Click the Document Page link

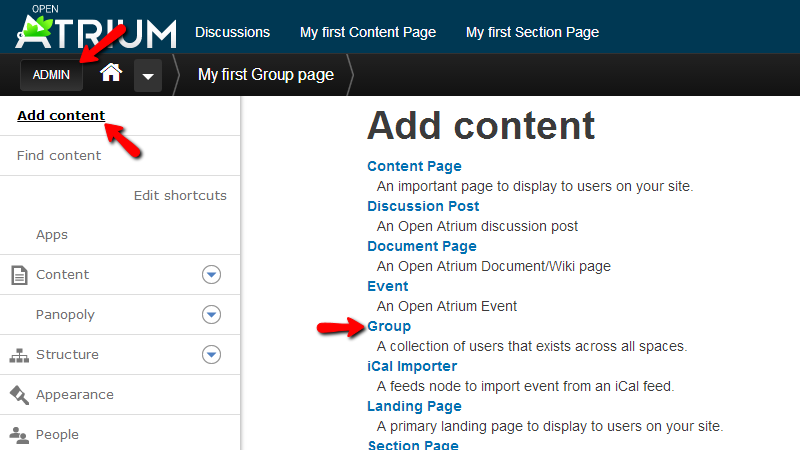tap(422, 246)
